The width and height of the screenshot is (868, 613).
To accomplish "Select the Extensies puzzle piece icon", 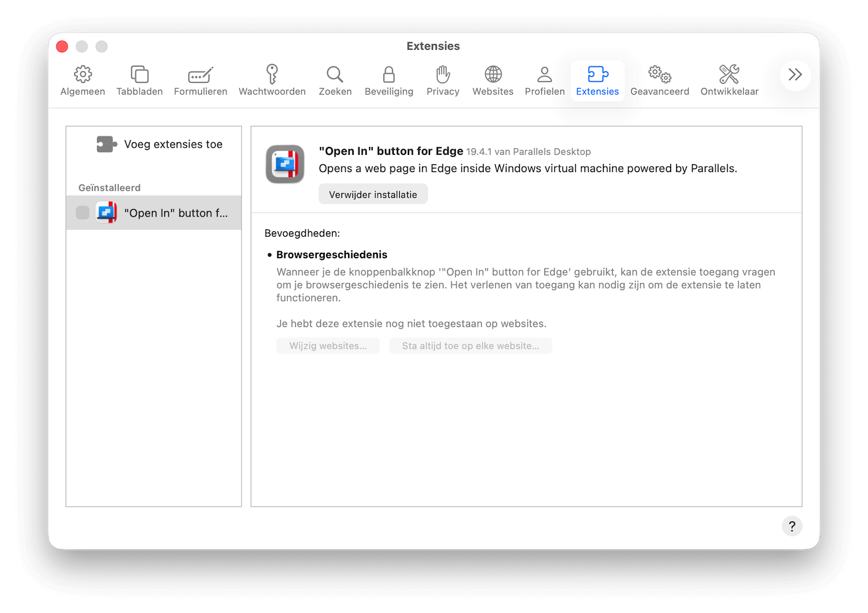I will pyautogui.click(x=597, y=74).
